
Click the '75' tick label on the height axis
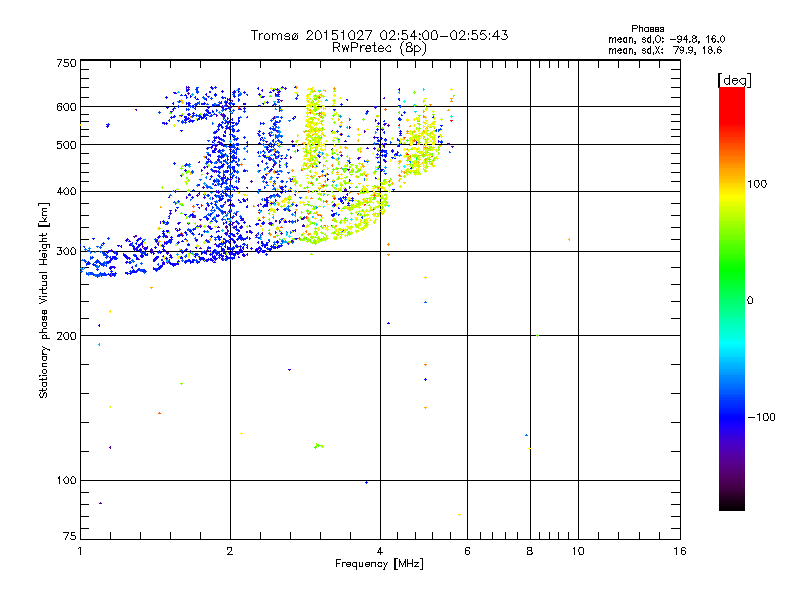(x=69, y=539)
